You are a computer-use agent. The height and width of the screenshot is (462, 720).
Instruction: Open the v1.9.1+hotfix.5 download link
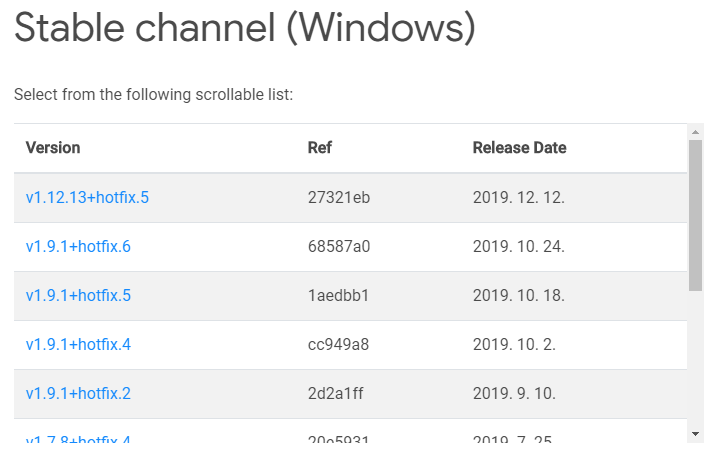(78, 295)
